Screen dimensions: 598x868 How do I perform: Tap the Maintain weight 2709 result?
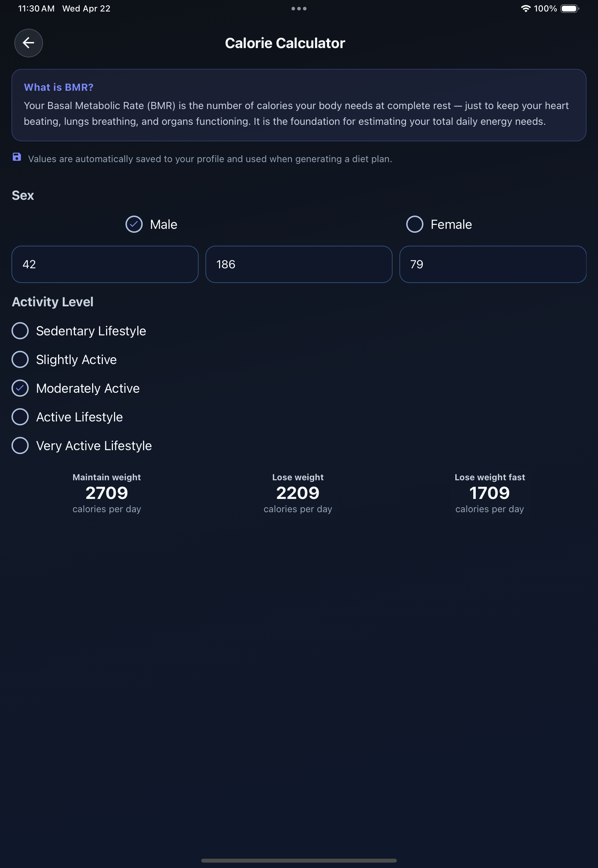(x=107, y=493)
